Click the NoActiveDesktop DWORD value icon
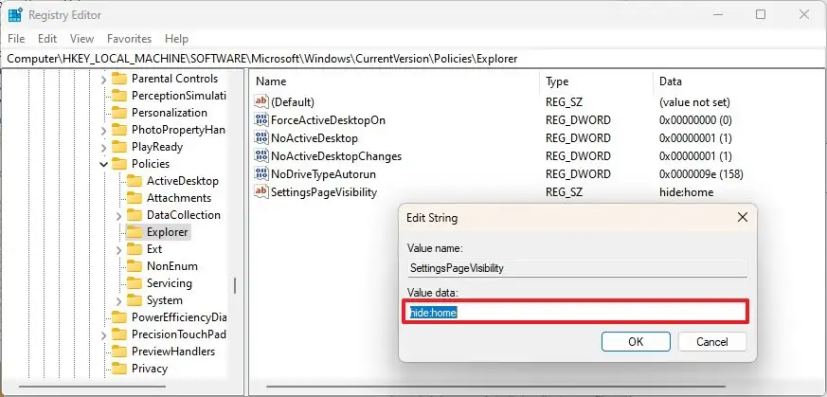 [261, 138]
